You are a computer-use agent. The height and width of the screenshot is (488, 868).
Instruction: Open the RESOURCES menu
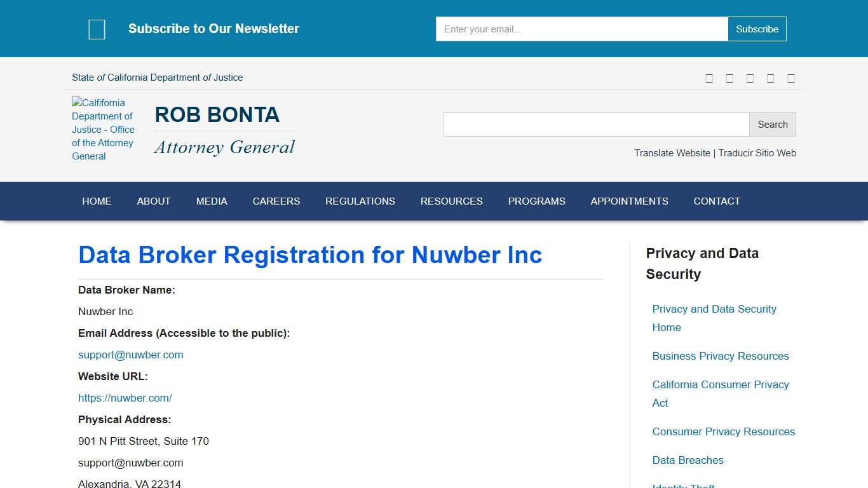tap(451, 201)
